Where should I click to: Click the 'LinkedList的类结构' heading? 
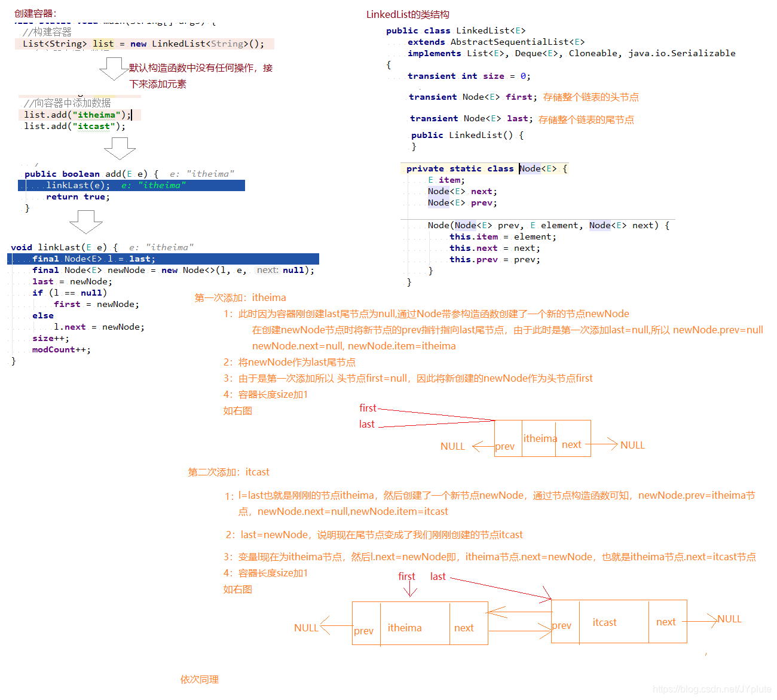(408, 14)
